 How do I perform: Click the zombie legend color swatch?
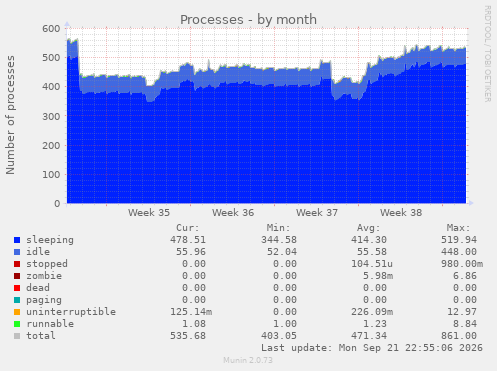click(x=17, y=276)
